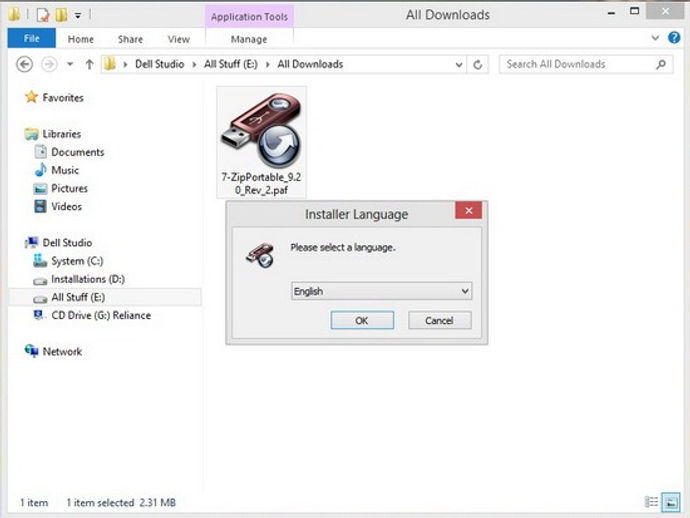
Task: Click the Documents library icon
Action: coord(40,152)
